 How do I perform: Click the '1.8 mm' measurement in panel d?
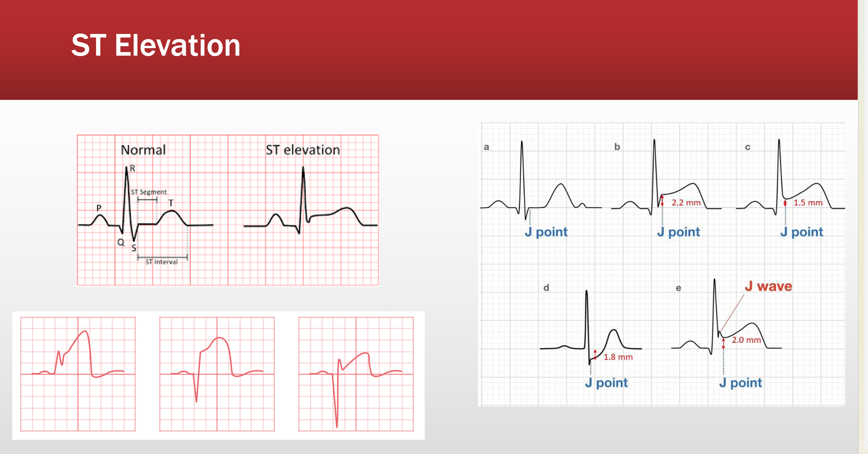point(618,357)
